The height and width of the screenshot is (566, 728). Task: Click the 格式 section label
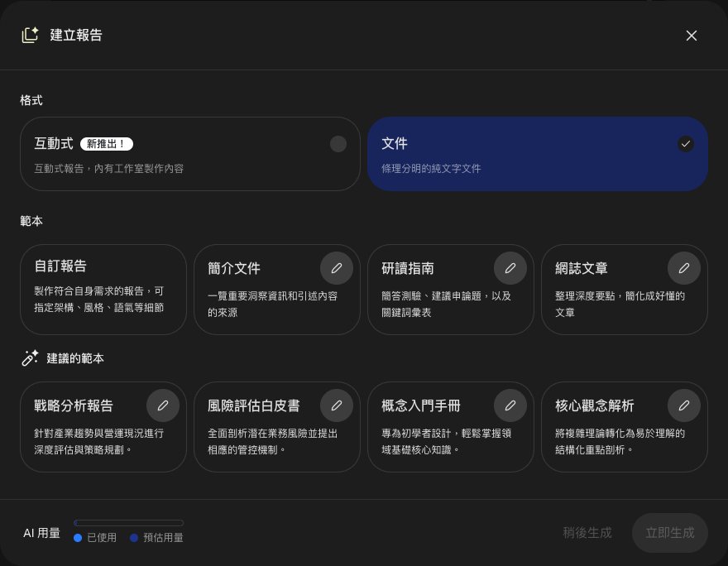pyautogui.click(x=31, y=100)
